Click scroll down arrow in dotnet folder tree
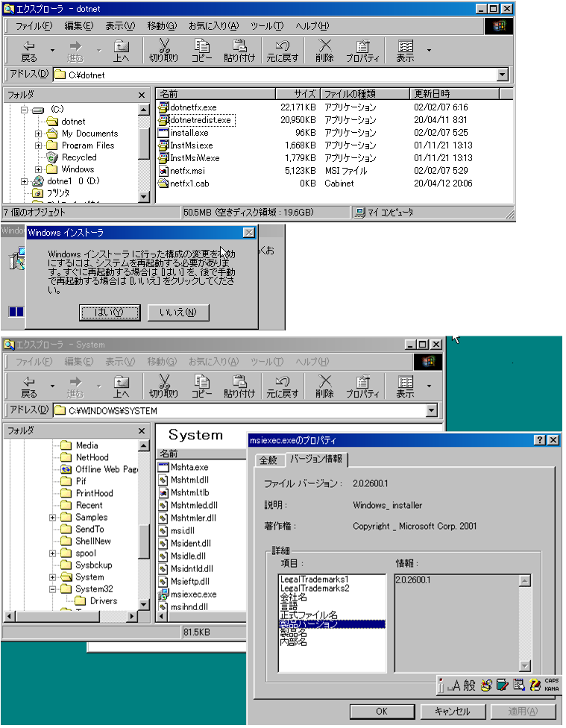 144,197
